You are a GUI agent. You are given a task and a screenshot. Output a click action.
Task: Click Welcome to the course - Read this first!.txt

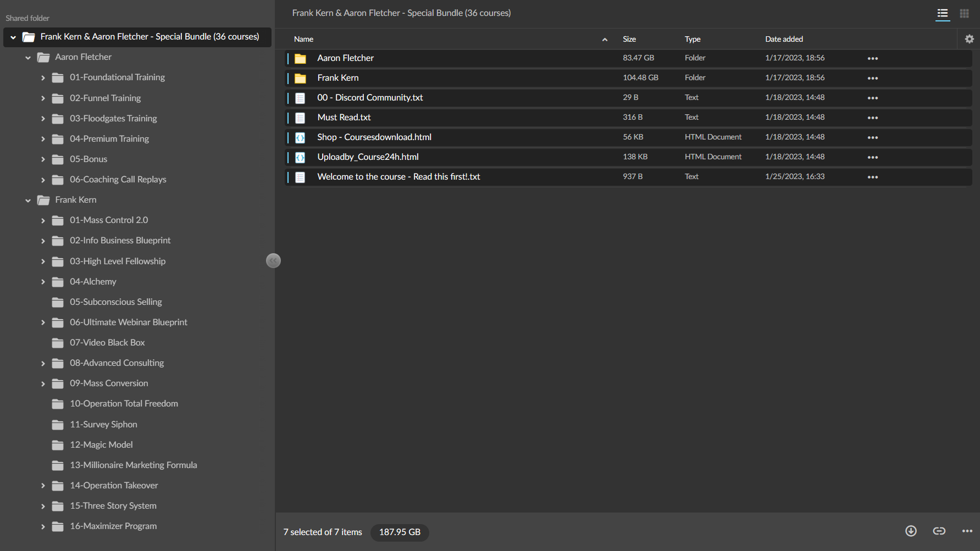[398, 176]
